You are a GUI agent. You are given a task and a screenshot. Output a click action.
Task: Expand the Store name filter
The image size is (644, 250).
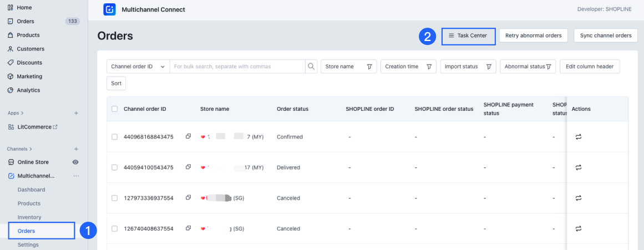[x=348, y=67]
